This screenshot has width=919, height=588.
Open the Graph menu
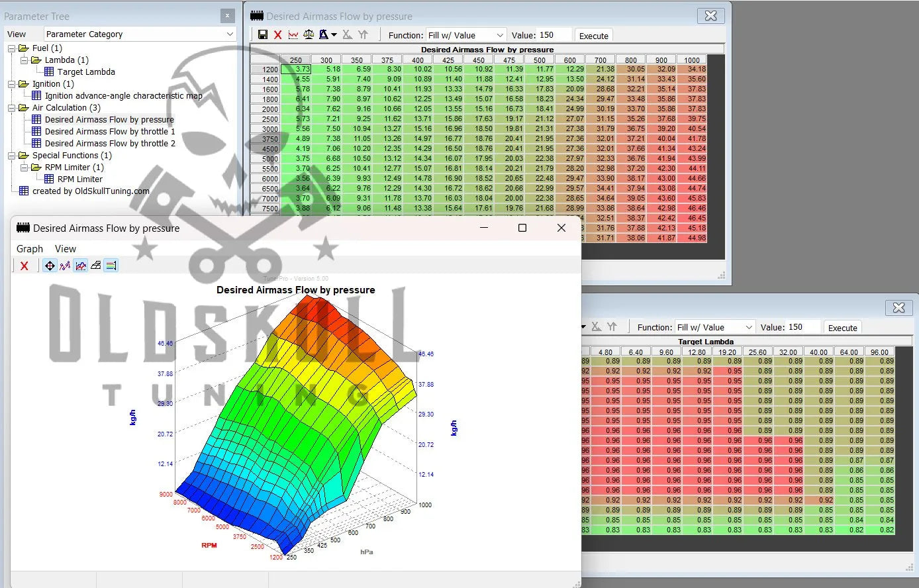pyautogui.click(x=30, y=248)
